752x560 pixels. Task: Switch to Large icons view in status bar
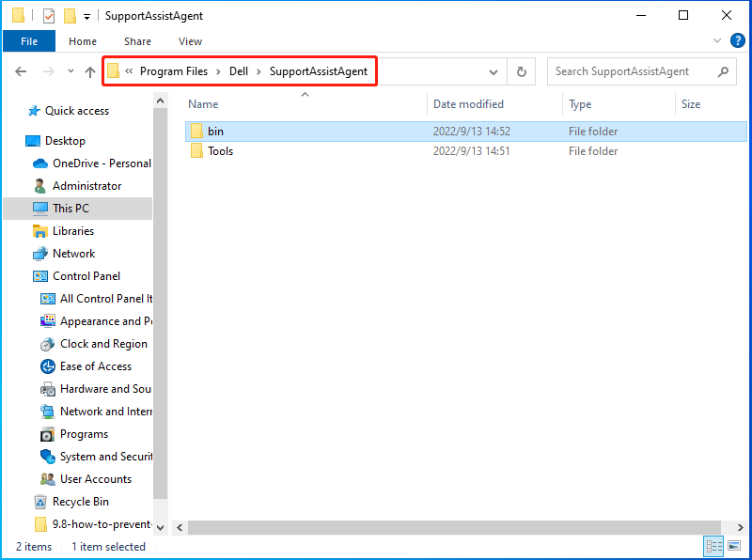click(x=734, y=546)
